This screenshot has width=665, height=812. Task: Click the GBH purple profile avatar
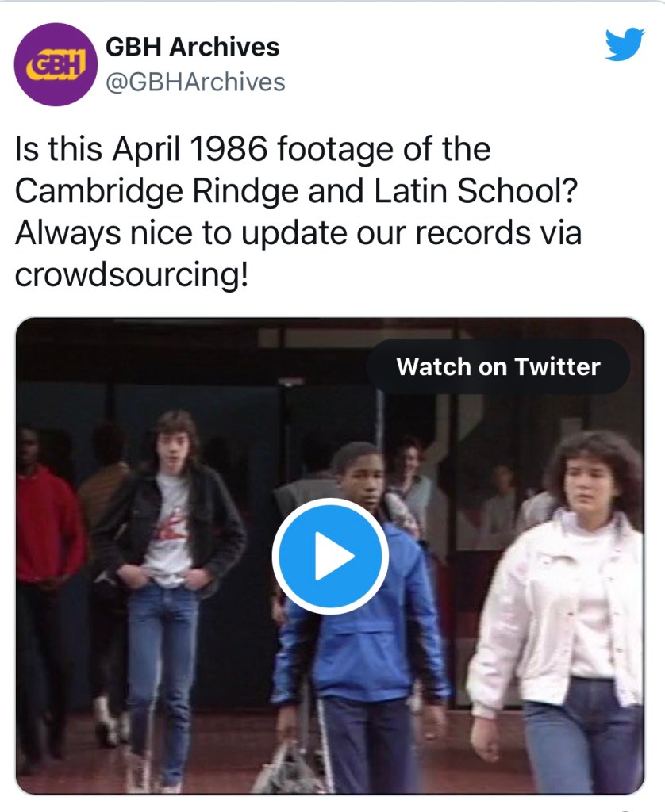coord(55,64)
